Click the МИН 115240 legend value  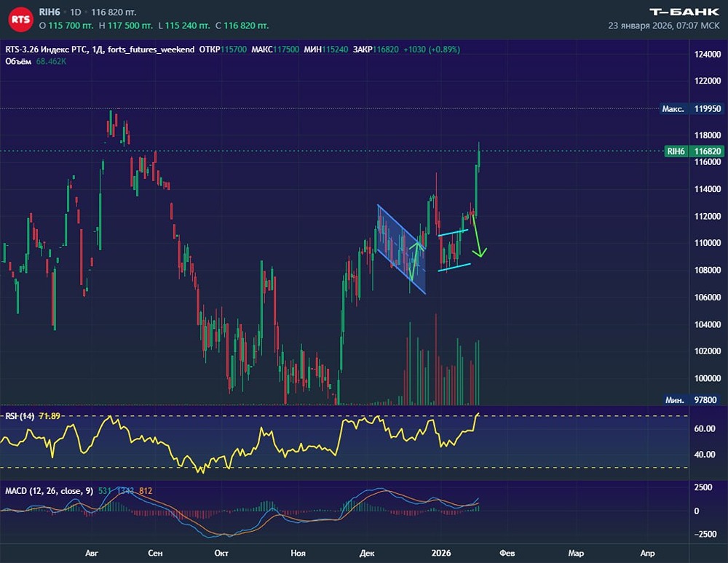[x=326, y=49]
